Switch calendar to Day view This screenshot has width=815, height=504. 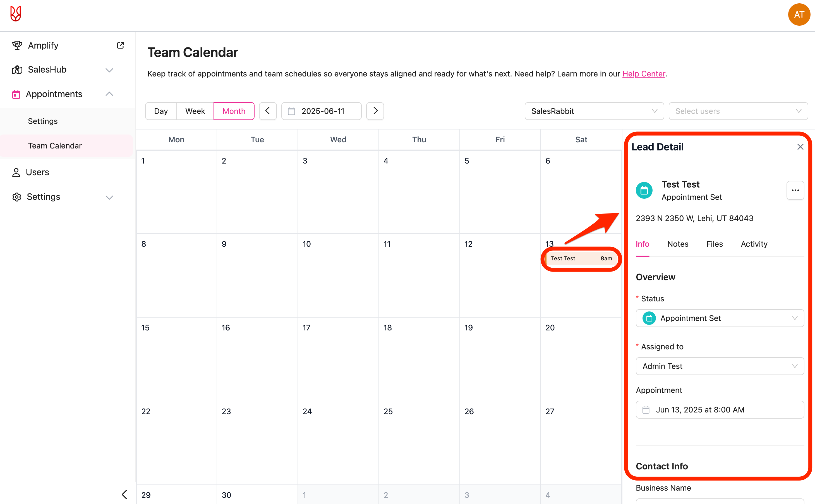(x=161, y=111)
